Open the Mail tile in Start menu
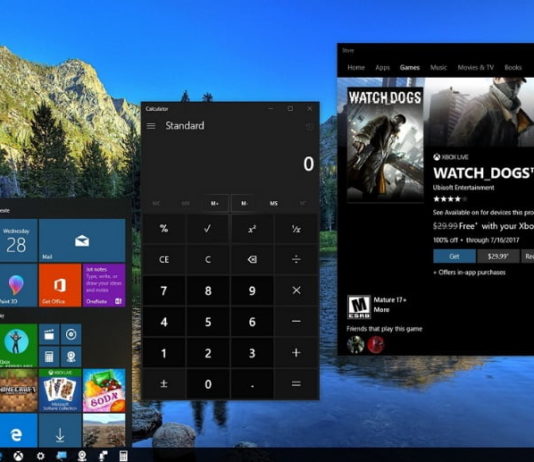The image size is (534, 462). 82,240
